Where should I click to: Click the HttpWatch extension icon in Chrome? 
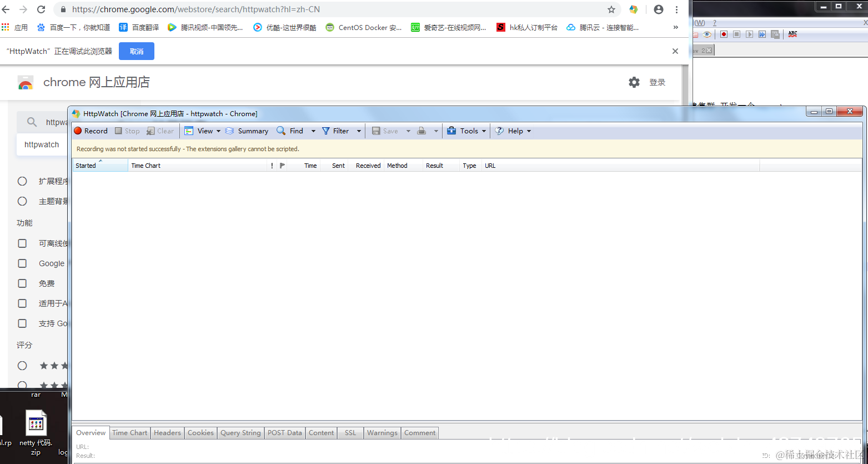tap(633, 9)
